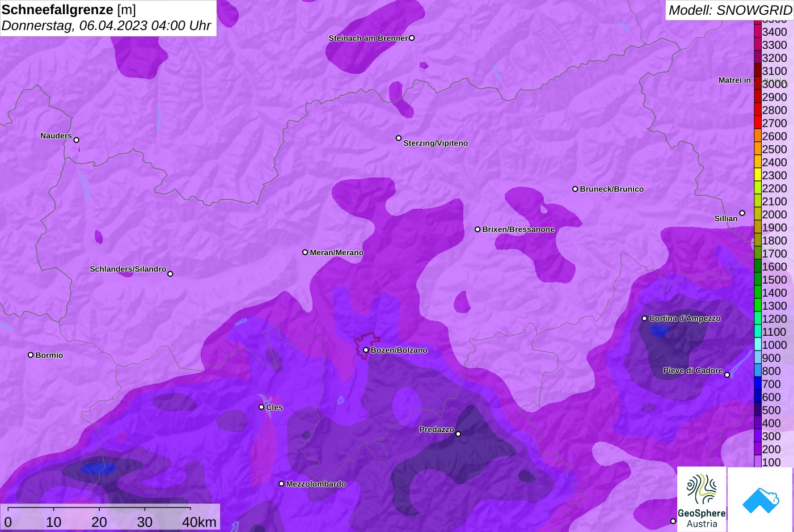
Task: Click the orange 2500 legend swatch
Action: [x=758, y=149]
